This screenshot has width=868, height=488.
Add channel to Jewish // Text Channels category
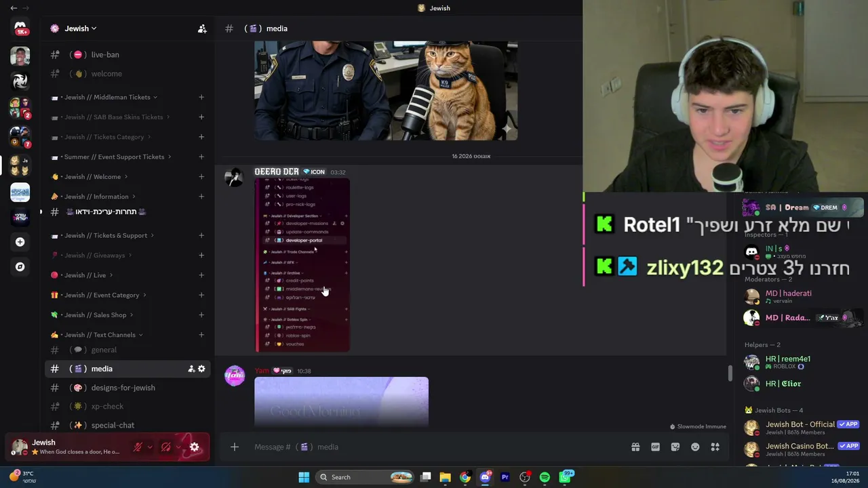(201, 335)
